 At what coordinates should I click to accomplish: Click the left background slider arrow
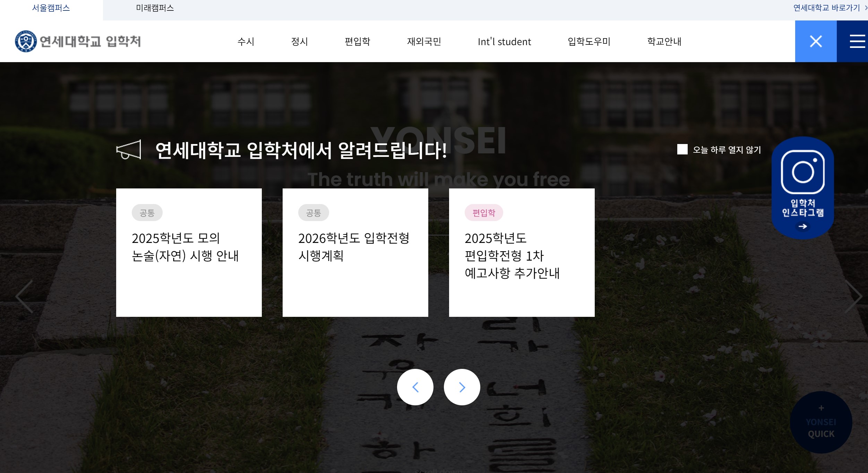(24, 297)
